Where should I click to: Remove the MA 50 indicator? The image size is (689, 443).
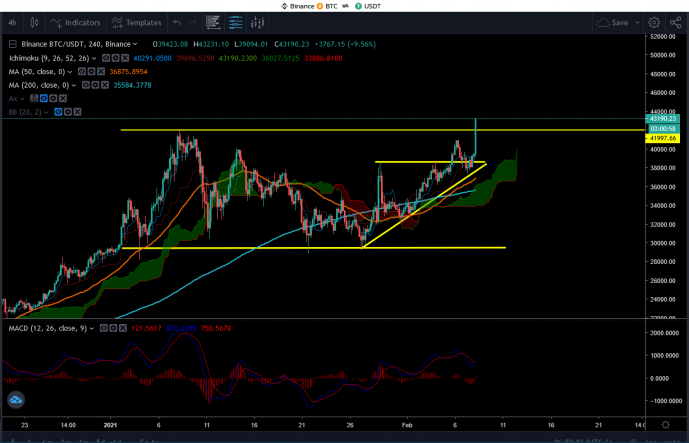click(x=101, y=72)
